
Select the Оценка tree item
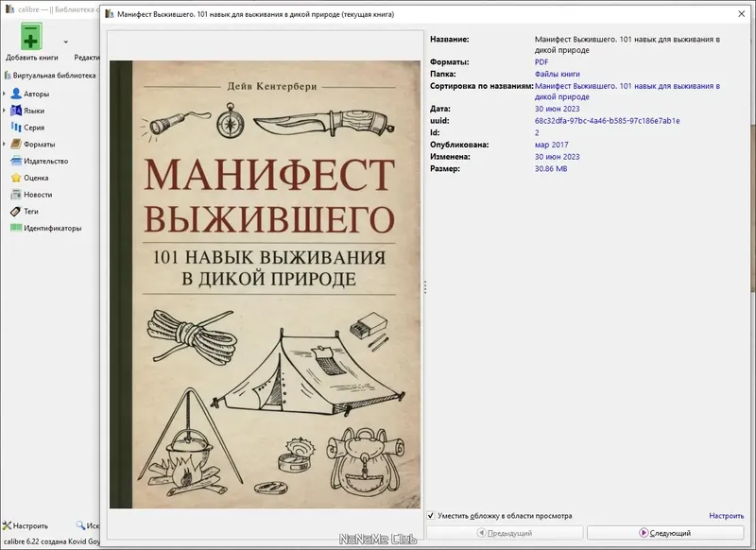36,178
